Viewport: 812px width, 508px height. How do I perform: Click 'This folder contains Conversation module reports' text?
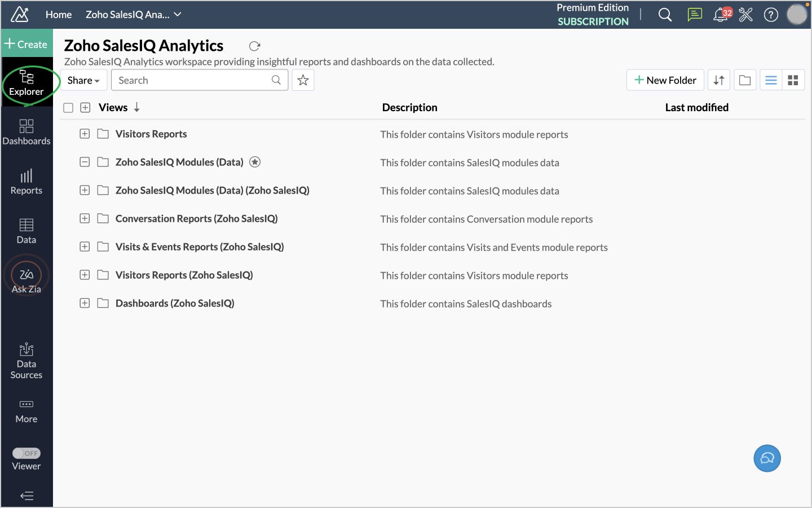[486, 219]
